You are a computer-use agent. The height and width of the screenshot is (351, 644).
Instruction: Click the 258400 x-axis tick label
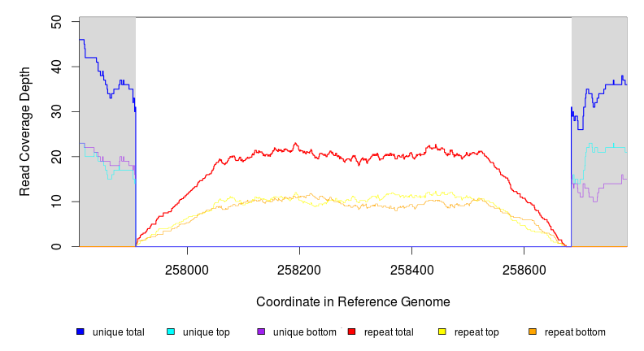point(412,269)
